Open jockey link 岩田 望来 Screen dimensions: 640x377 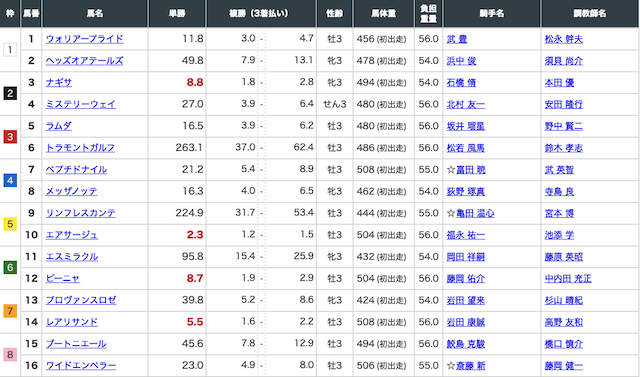click(x=466, y=300)
